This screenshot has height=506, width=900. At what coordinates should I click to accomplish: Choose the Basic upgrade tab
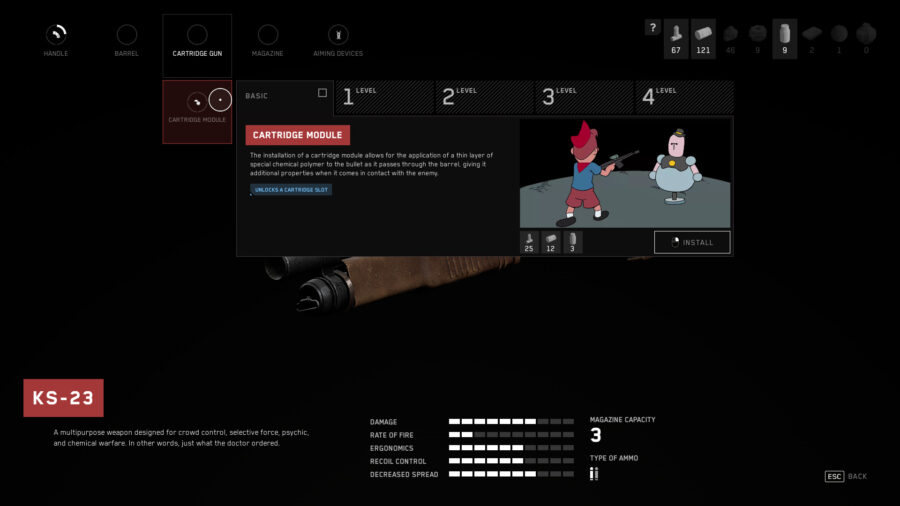[x=285, y=97]
